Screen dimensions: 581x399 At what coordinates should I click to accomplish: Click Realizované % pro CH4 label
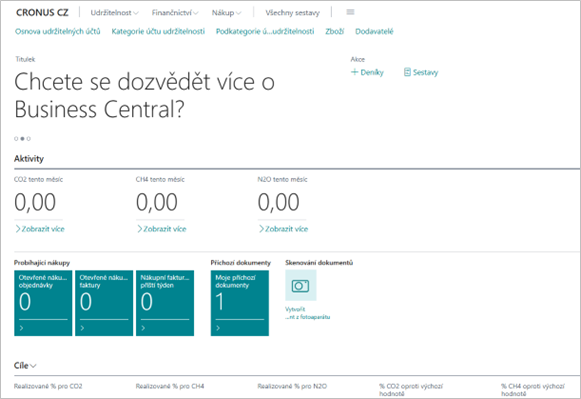tap(170, 386)
